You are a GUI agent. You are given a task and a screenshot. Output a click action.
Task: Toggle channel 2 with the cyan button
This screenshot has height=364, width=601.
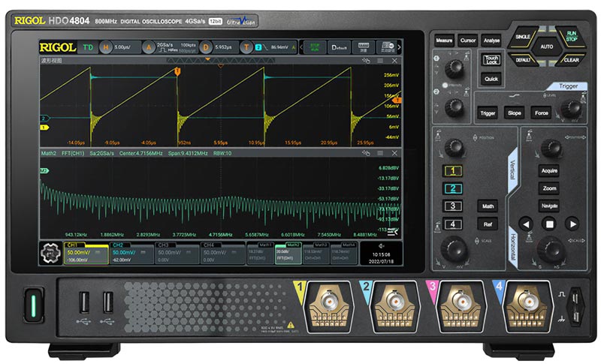(452, 188)
